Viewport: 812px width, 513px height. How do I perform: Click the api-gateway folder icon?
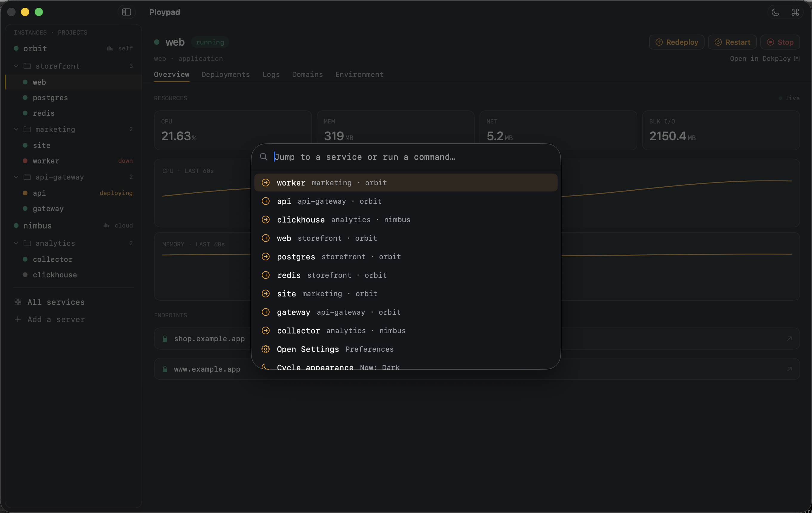[27, 177]
